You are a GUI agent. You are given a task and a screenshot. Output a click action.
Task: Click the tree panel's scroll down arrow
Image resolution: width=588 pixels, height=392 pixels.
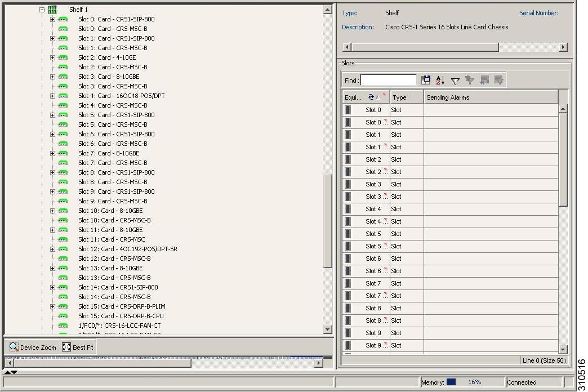pyautogui.click(x=328, y=329)
